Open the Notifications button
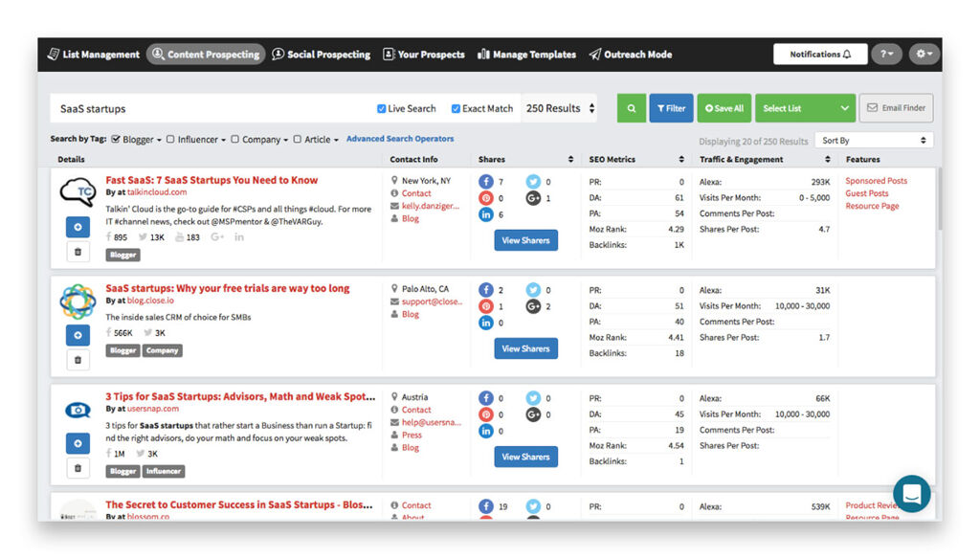This screenshot has height=559, width=980. [820, 55]
